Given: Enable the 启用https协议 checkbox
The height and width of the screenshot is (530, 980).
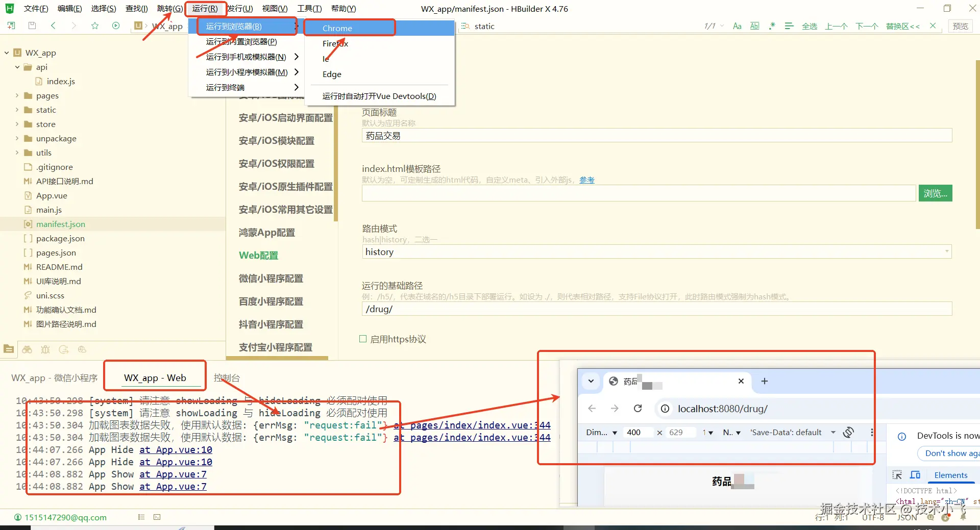Looking at the screenshot, I should [363, 339].
